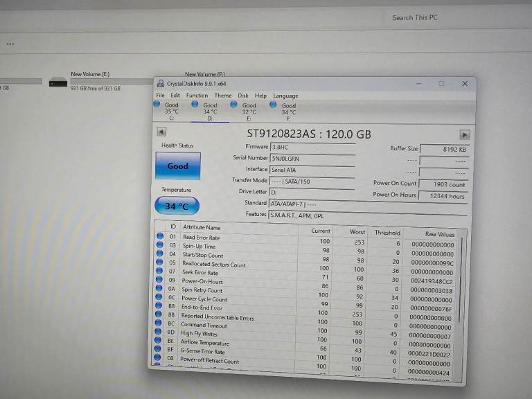Click the Interface field Serial ATA
Screen dimensions: 532x399
point(312,170)
